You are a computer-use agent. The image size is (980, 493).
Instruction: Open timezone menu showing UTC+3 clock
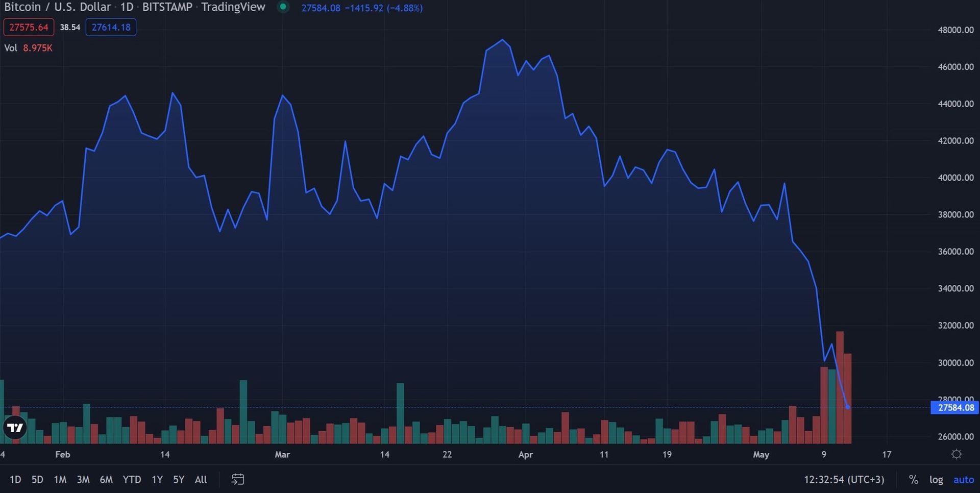tap(844, 480)
